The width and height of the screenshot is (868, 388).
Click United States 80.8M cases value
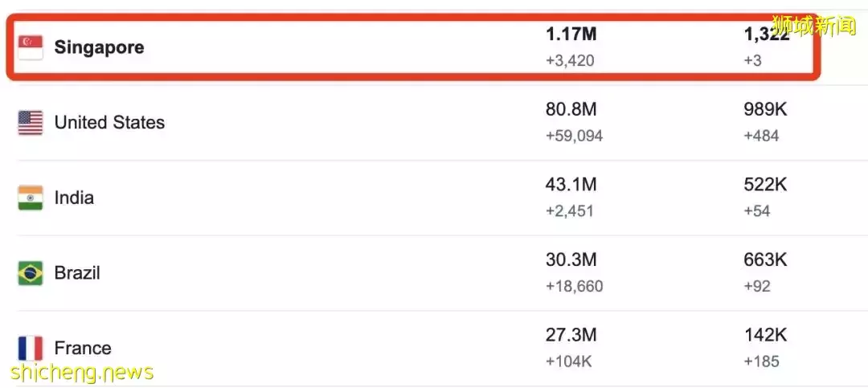(571, 110)
